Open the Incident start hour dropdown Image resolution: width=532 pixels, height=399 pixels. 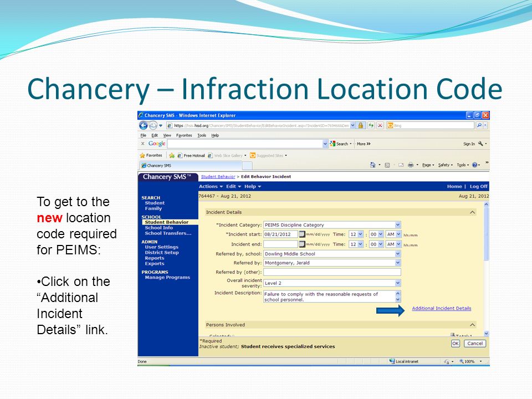(x=360, y=234)
